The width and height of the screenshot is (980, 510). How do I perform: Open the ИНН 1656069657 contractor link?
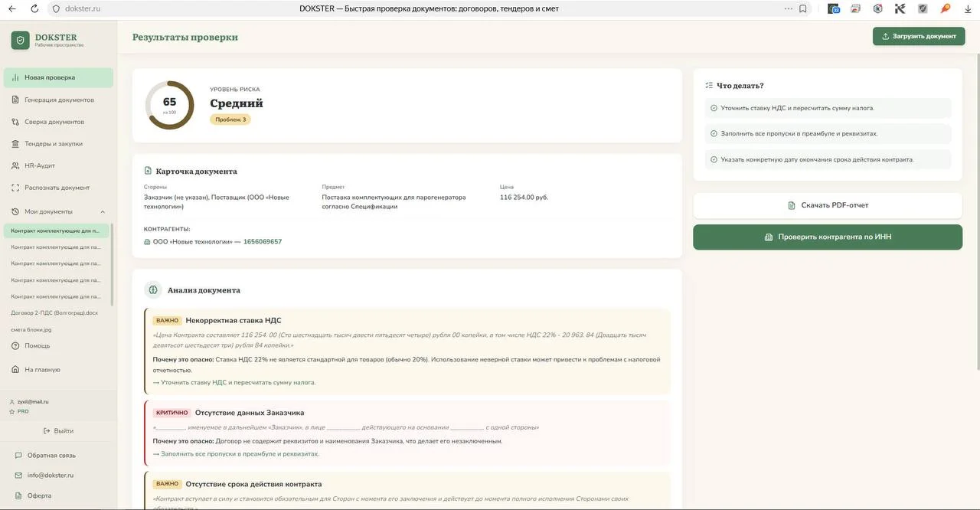(263, 242)
